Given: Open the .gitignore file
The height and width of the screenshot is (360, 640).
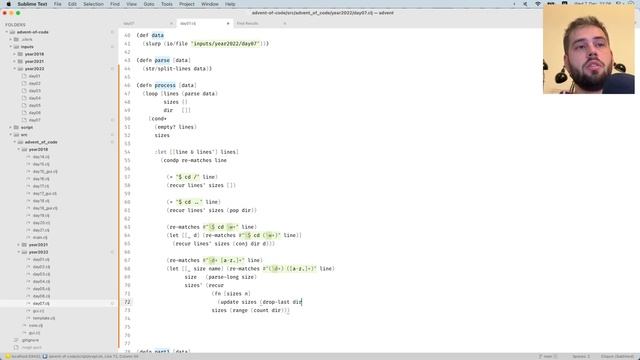Looking at the screenshot, I should click(30, 340).
